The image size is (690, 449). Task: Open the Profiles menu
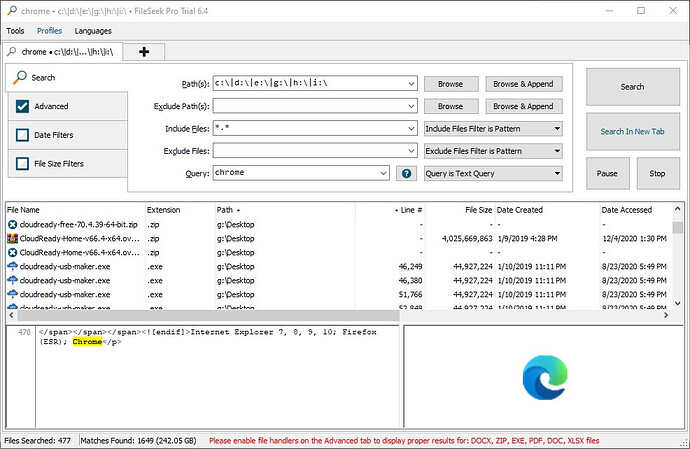[49, 31]
